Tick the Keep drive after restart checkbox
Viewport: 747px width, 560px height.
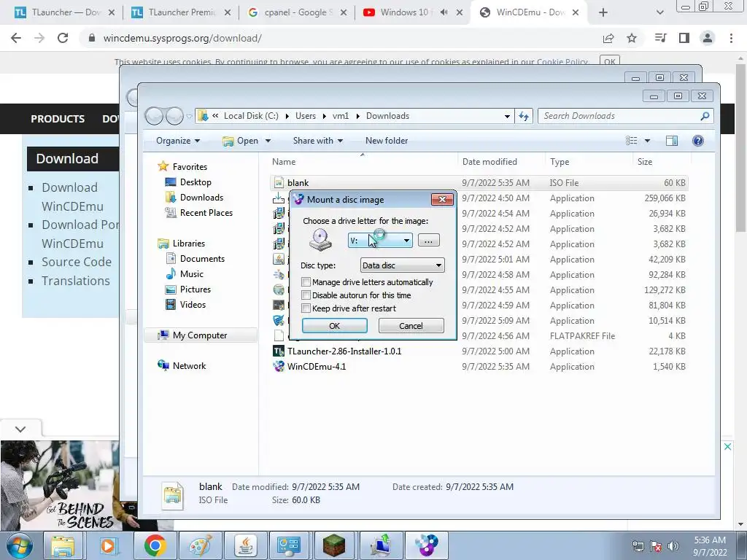pyautogui.click(x=306, y=308)
